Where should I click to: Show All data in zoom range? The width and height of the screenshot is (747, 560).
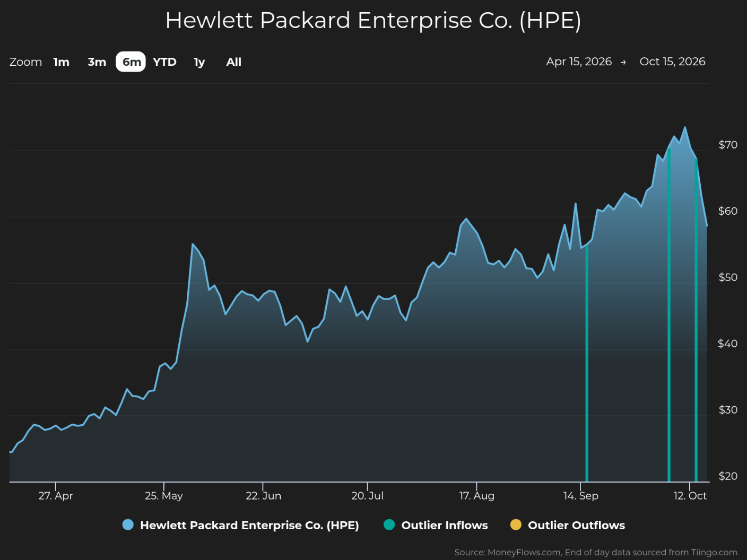pos(233,62)
